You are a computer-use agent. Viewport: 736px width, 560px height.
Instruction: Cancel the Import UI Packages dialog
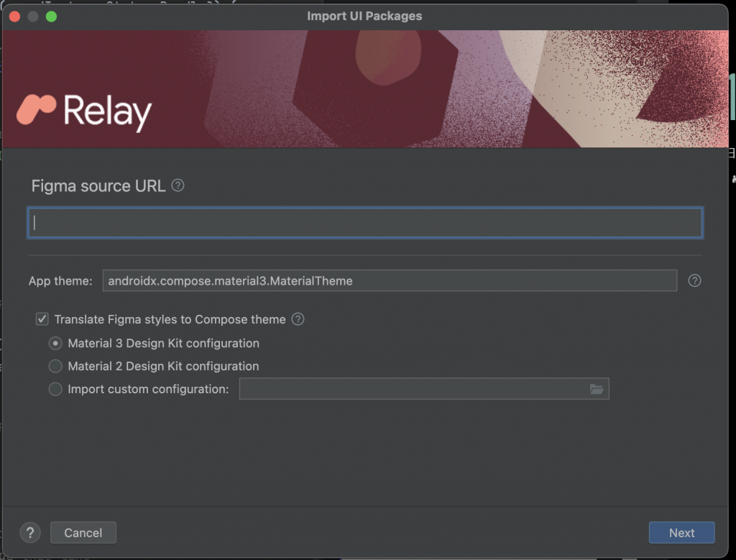coord(83,533)
